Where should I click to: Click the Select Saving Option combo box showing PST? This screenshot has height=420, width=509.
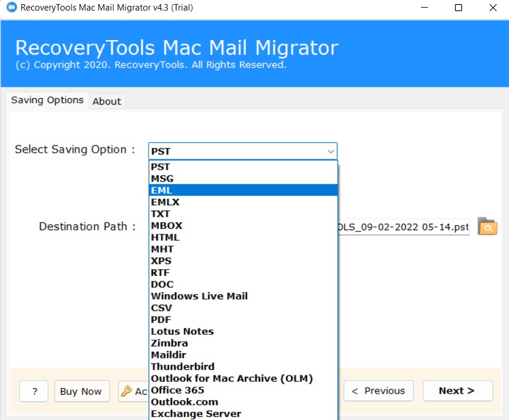tap(242, 152)
